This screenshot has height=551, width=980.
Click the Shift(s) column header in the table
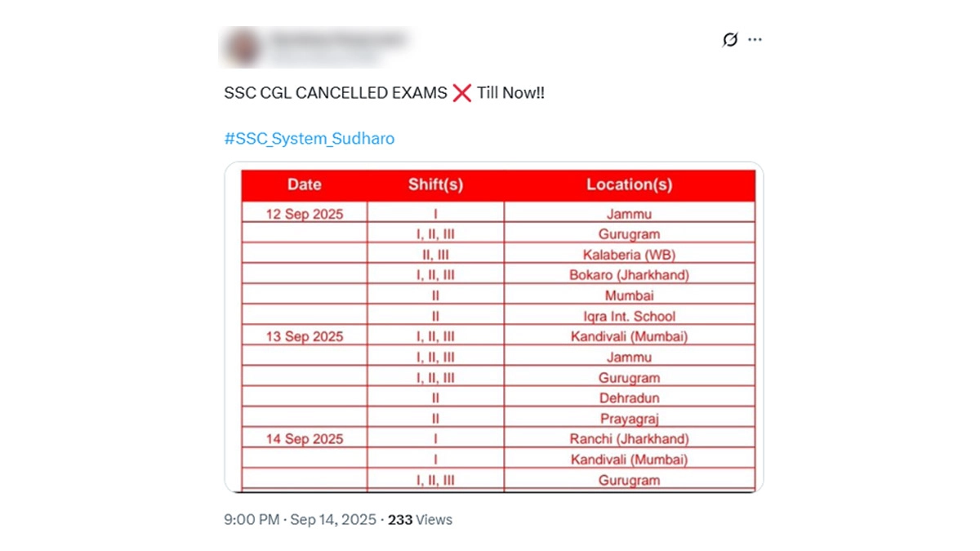click(435, 184)
